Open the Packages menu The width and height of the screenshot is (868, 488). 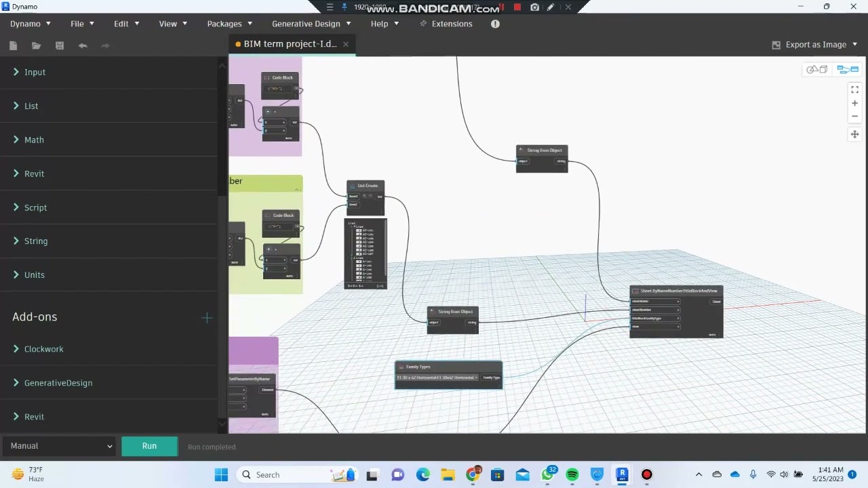tap(229, 24)
